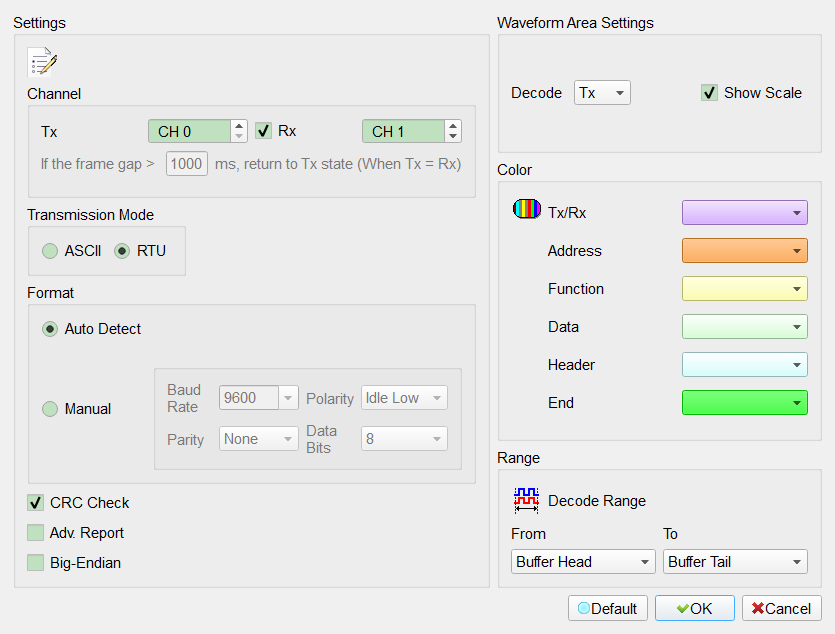Choose Manual format option
Screen dimensions: 835x634
tap(50, 409)
